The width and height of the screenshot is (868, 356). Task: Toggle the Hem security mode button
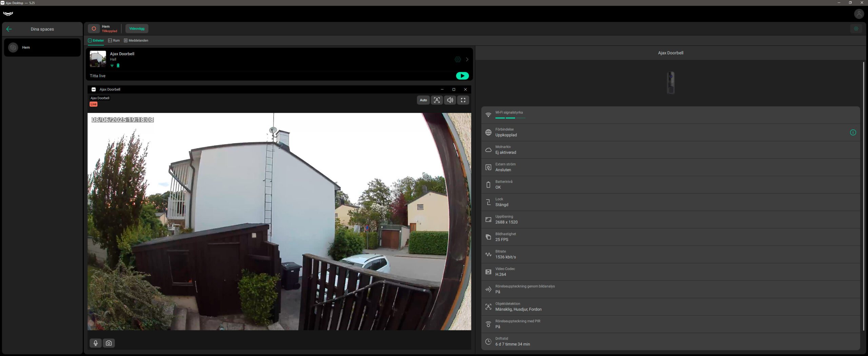click(94, 29)
